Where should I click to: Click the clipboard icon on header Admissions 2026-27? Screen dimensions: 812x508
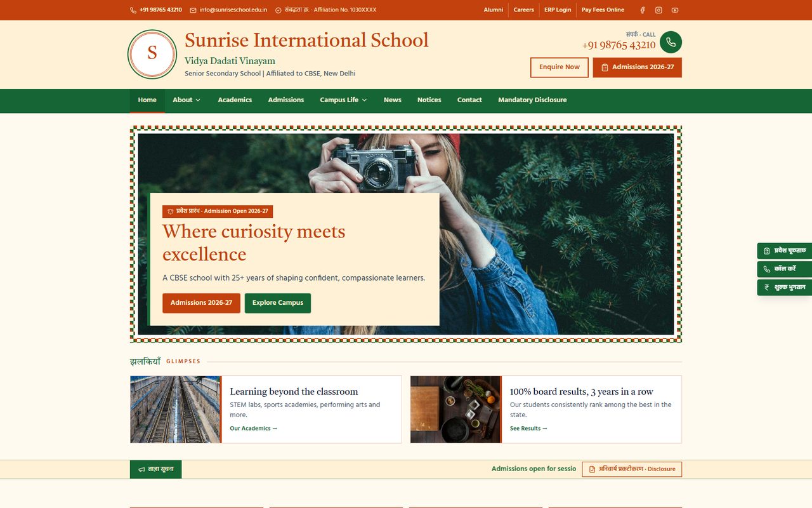pyautogui.click(x=605, y=67)
